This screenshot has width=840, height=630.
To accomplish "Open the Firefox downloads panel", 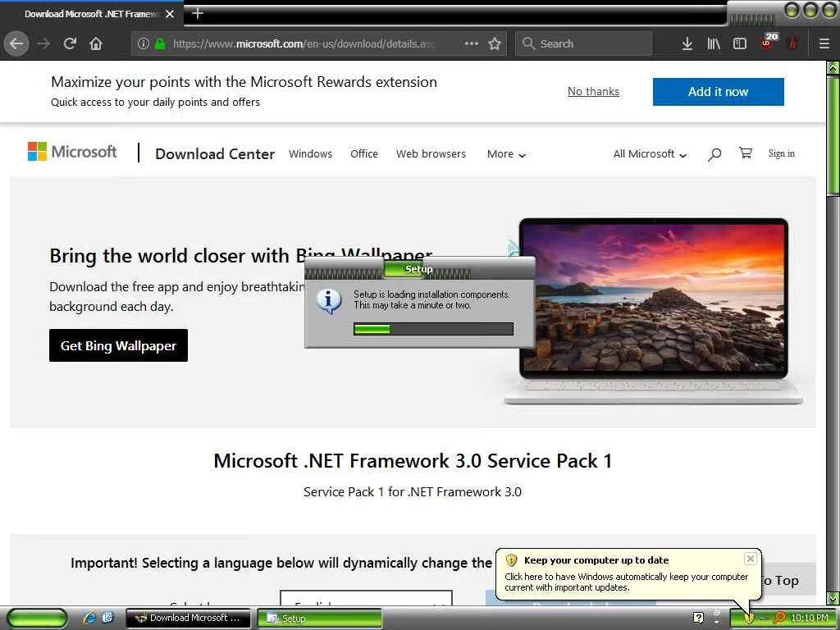I will tap(687, 43).
